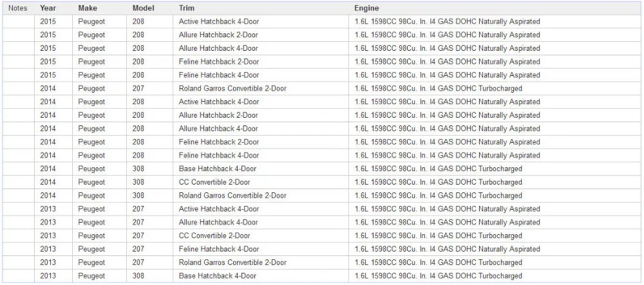Select trim 'Allure Hatchback 2-Door' for 2015 208
Image resolution: width=644 pixels, height=285 pixels.
(x=218, y=35)
